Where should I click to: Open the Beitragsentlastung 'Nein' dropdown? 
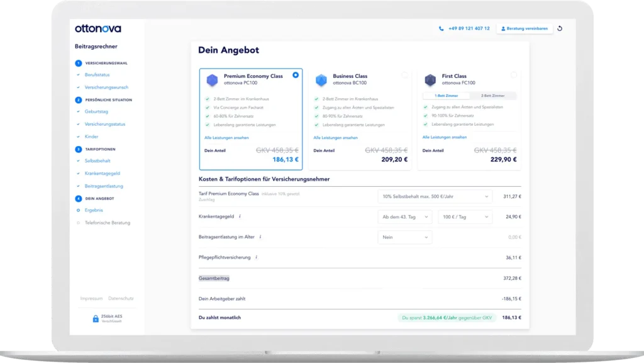click(404, 237)
